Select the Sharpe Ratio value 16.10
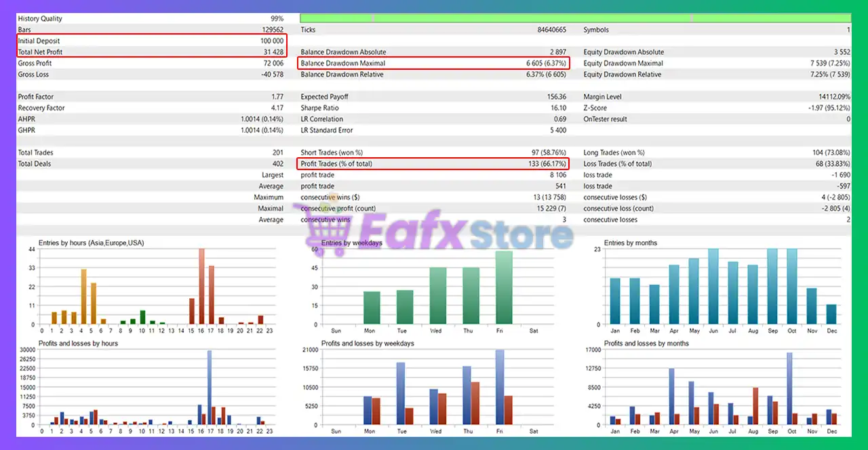Viewport: 868px width, 450px height. 558,108
